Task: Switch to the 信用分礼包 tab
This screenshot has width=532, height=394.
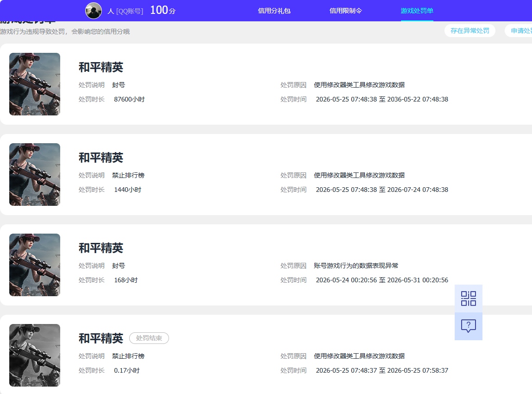Action: tap(274, 11)
